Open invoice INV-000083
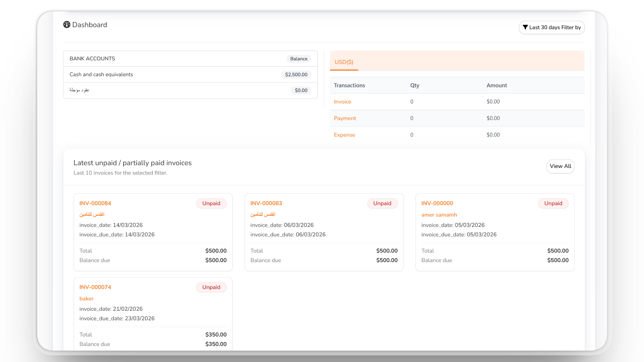 pyautogui.click(x=266, y=203)
